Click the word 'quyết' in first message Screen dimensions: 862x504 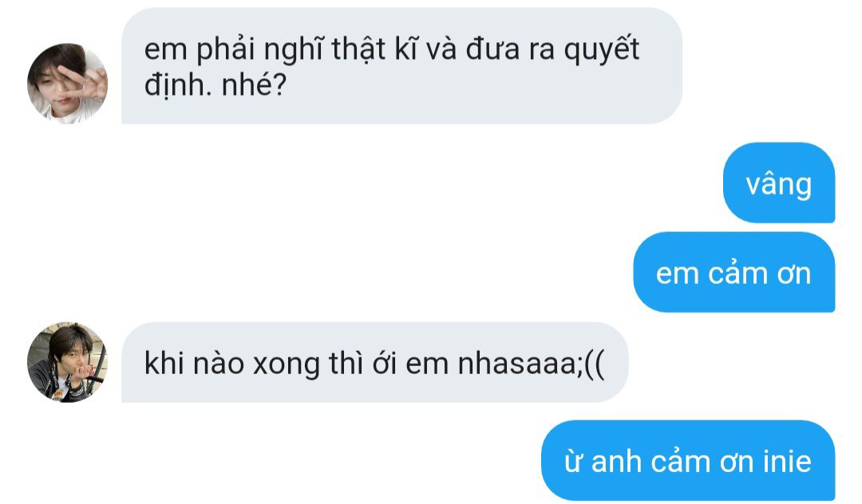click(x=602, y=50)
